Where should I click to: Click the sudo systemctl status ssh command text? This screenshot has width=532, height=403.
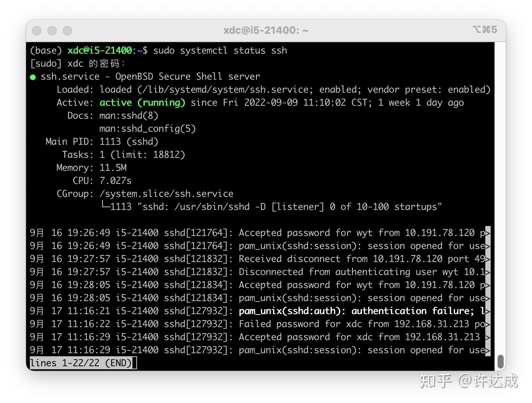tap(219, 50)
